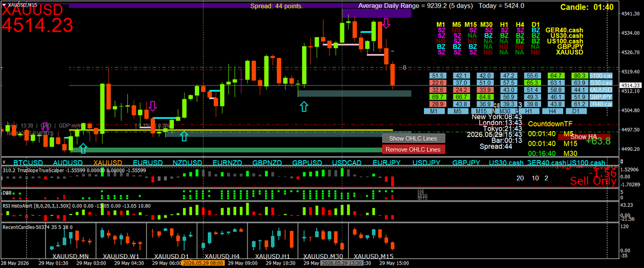Screen dimensions: 644x268
Task: Switch chart to EURJPY symbol button
Action: click(x=386, y=162)
